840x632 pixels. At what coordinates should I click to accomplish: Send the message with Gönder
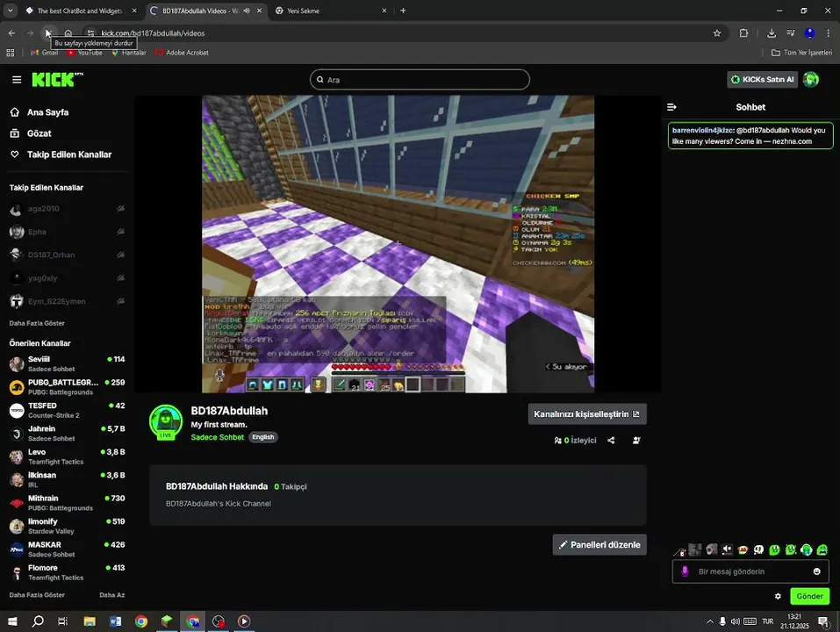[x=809, y=596]
